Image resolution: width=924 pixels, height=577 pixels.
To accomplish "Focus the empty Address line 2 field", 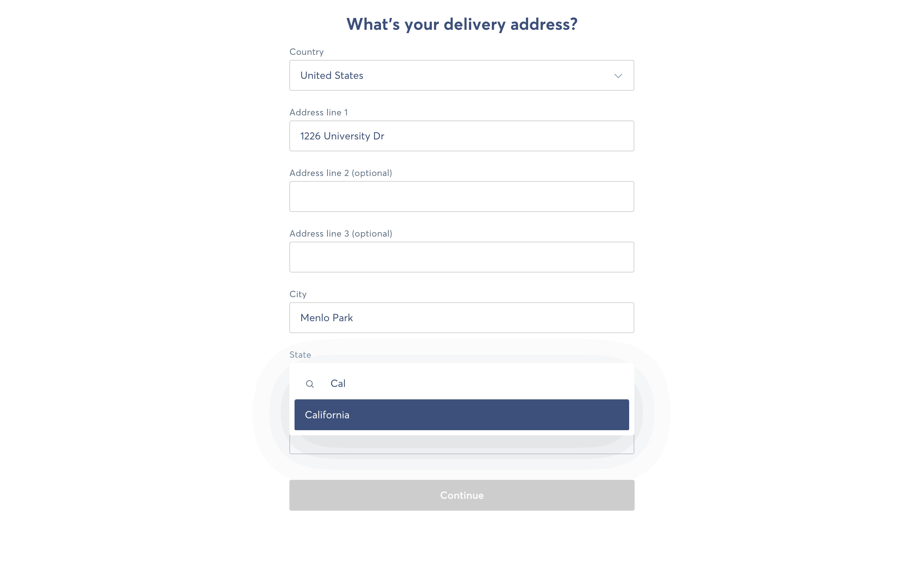I will [x=461, y=197].
